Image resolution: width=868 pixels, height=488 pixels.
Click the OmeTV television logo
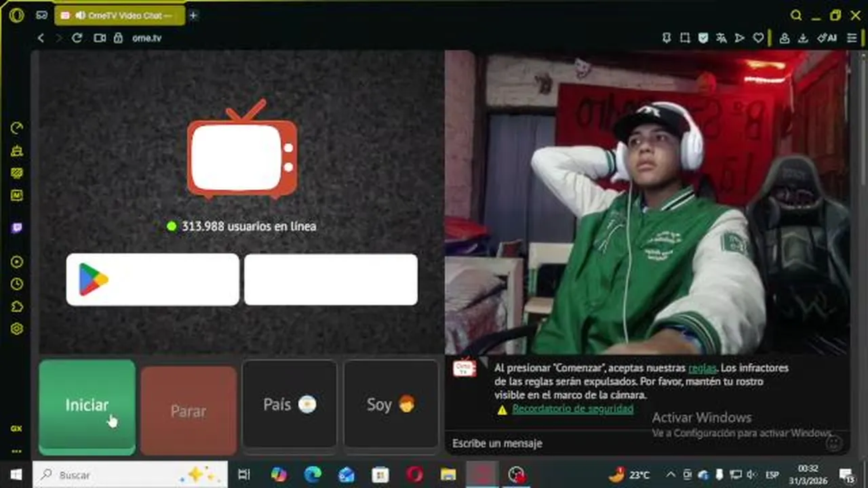pyautogui.click(x=242, y=149)
